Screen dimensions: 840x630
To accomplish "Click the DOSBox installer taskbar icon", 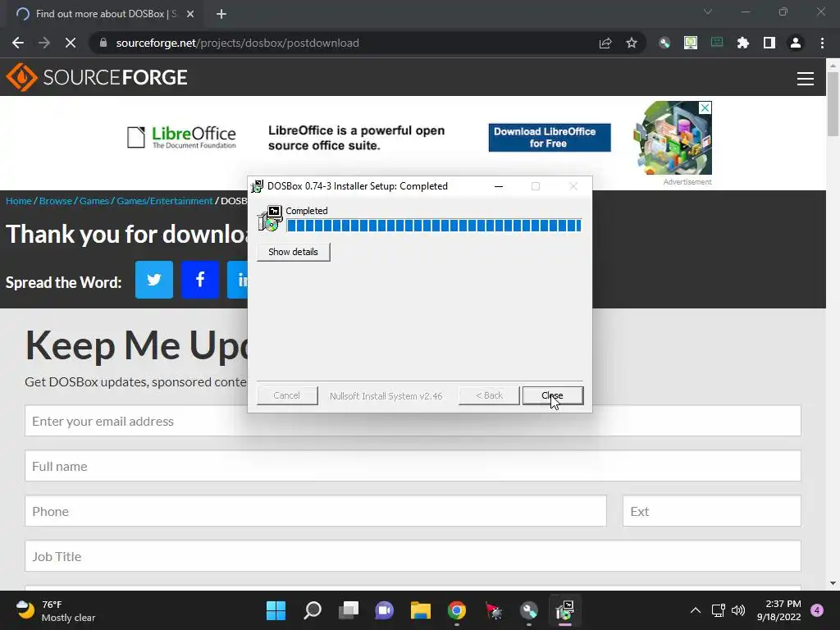I will click(x=564, y=610).
